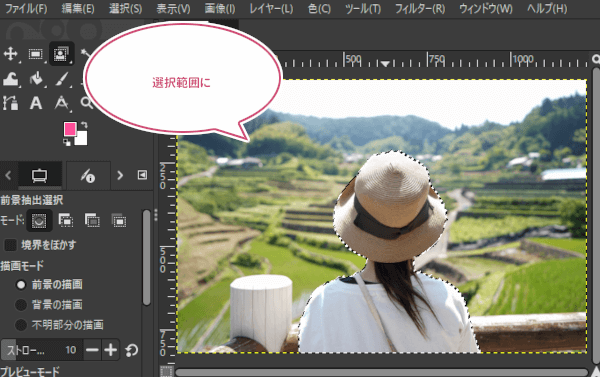This screenshot has width=600, height=377.
Task: Open the white background color swatch
Action: pos(82,139)
